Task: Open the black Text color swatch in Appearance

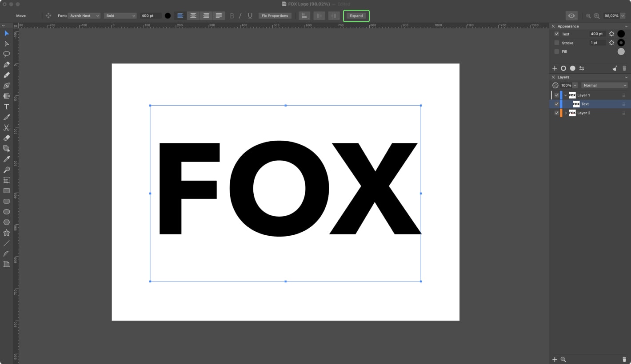Action: pos(621,34)
